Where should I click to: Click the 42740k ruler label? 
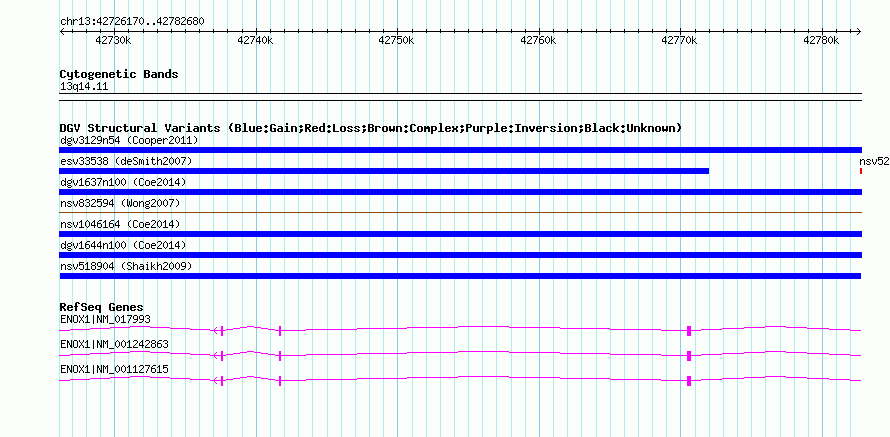(x=255, y=40)
